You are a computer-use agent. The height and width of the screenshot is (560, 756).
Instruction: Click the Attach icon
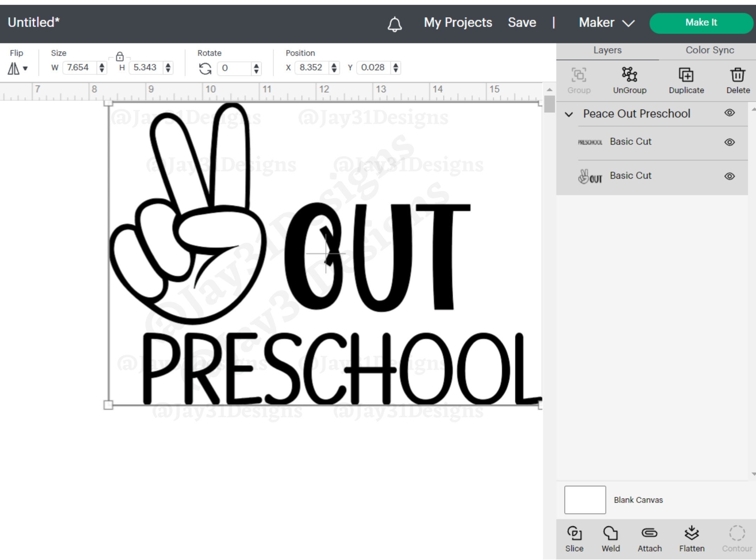pyautogui.click(x=650, y=534)
